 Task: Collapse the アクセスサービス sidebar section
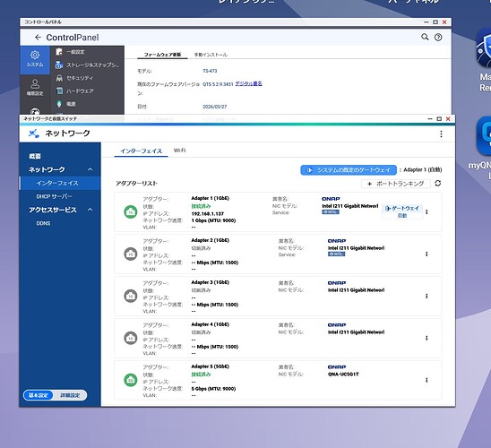90,210
